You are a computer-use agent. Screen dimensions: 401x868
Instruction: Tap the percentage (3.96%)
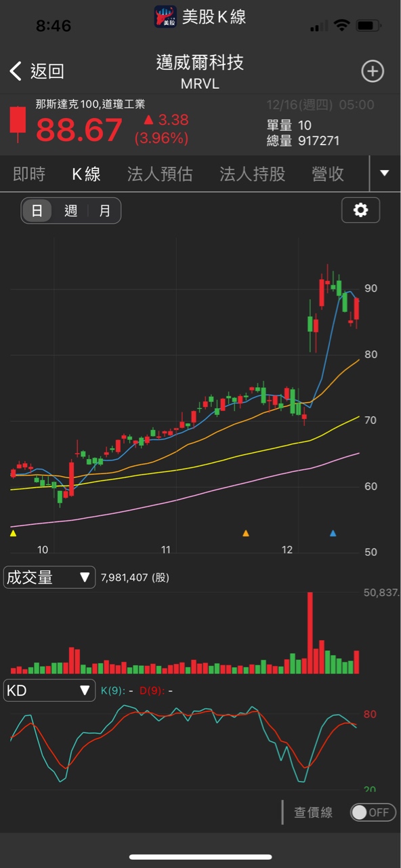161,138
